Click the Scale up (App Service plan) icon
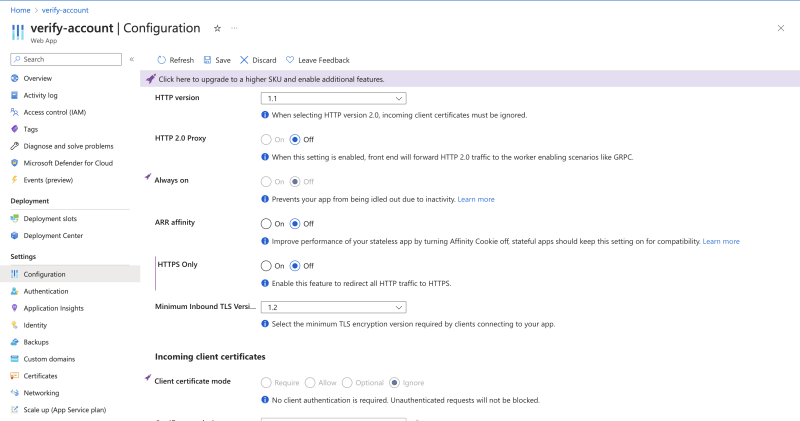800x421 pixels. [x=14, y=409]
